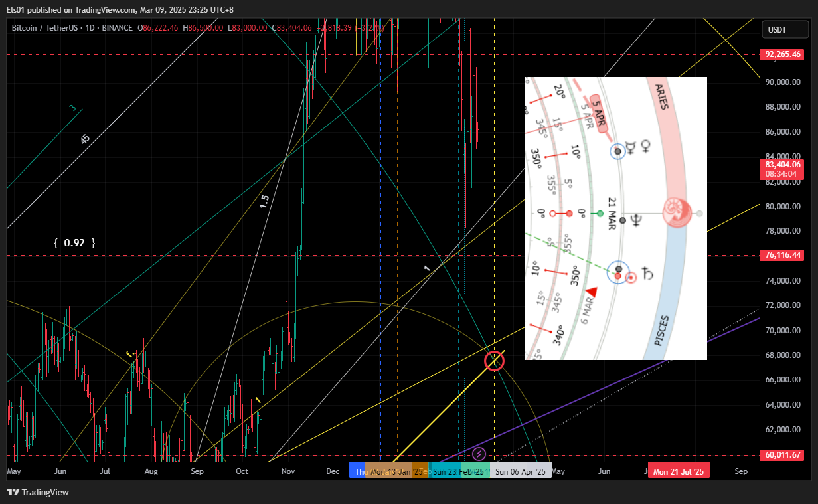Click the Aug label on time axis
The width and height of the screenshot is (818, 504).
tap(151, 471)
